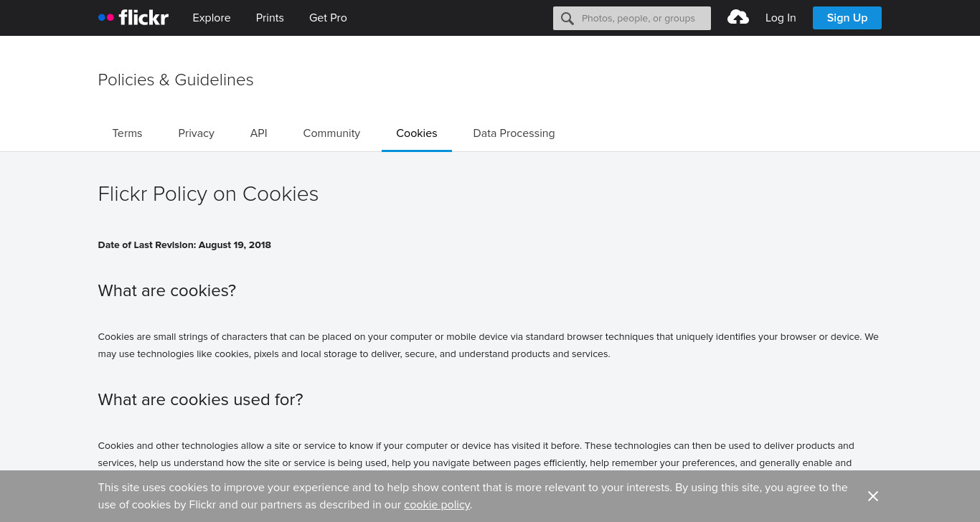Click the Flickr Policy on Cookies title
This screenshot has height=522, width=980.
point(208,194)
